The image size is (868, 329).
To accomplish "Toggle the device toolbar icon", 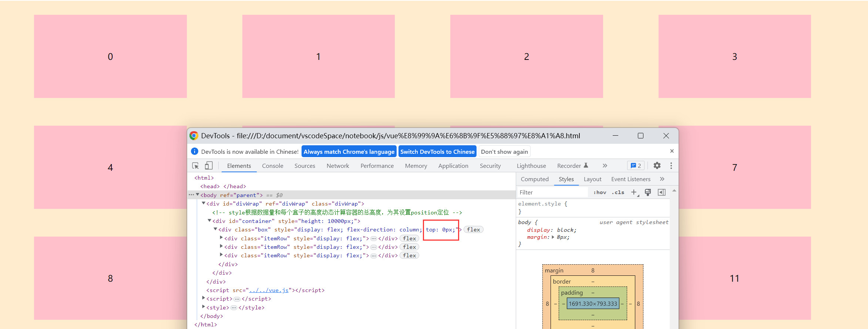I will pyautogui.click(x=209, y=166).
